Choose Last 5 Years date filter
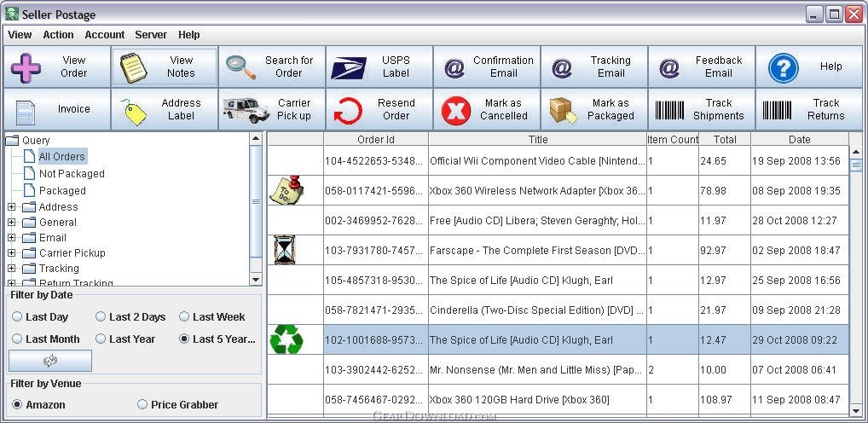Image resolution: width=868 pixels, height=423 pixels. (x=217, y=339)
